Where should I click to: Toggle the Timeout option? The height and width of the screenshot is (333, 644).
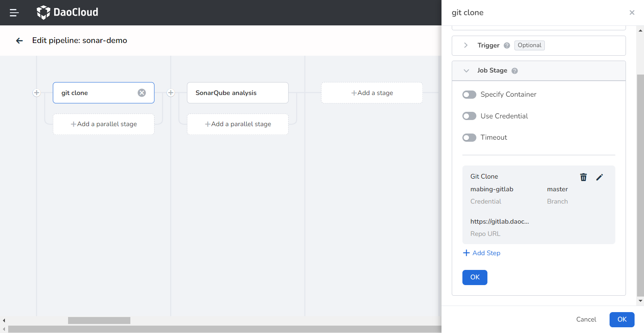click(469, 138)
